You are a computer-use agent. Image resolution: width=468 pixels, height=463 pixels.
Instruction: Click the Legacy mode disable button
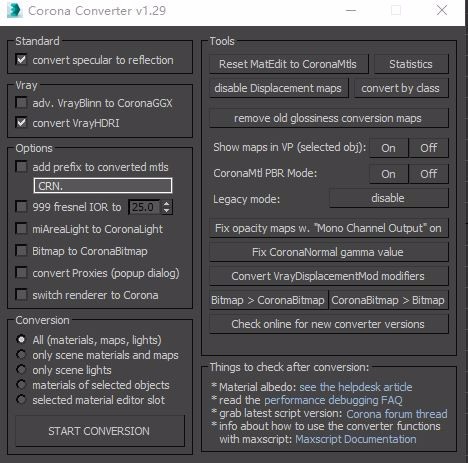(x=388, y=198)
